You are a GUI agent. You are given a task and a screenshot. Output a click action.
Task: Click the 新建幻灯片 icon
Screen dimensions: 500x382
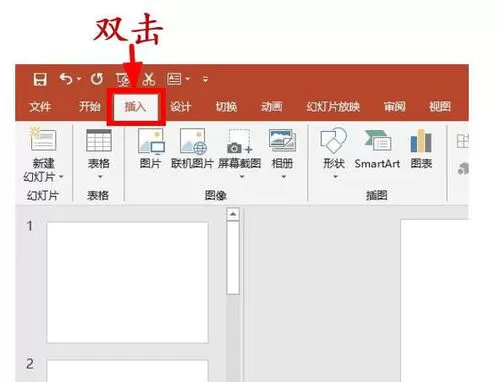point(43,139)
